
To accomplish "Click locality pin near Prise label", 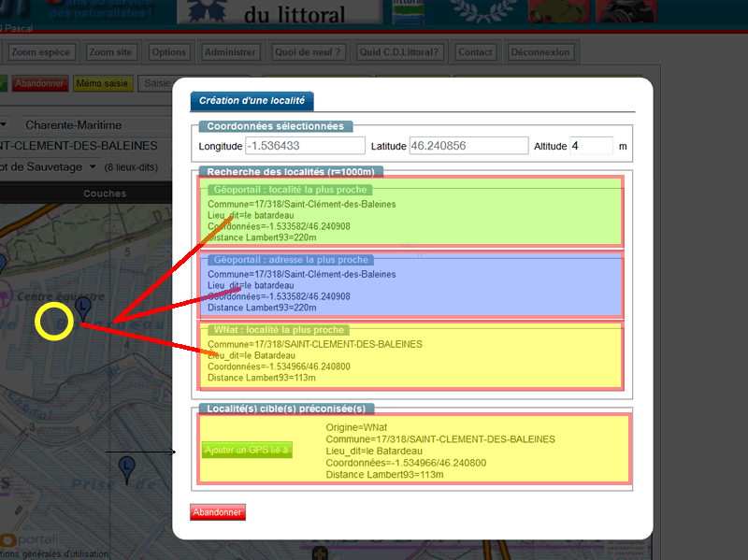I will [126, 470].
